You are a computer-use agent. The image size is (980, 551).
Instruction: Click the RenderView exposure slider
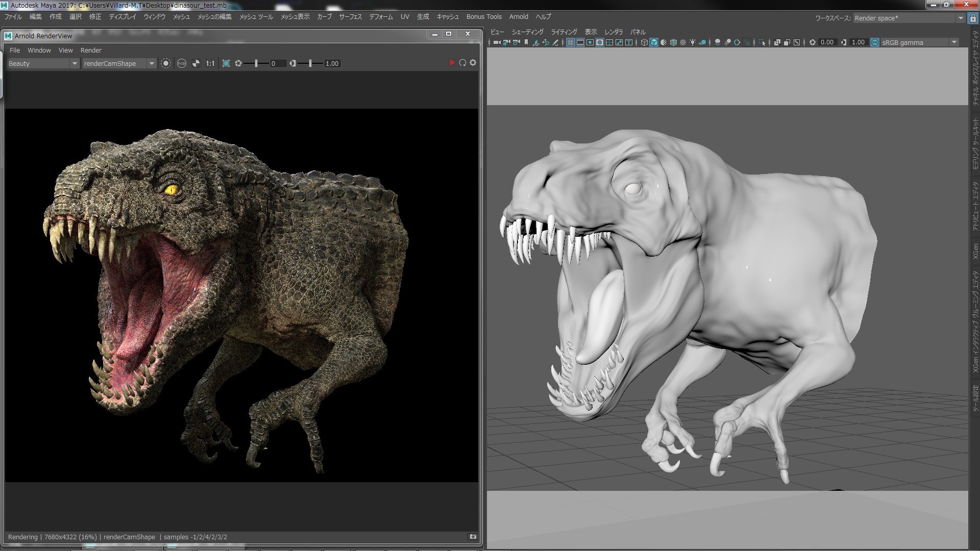click(x=256, y=63)
